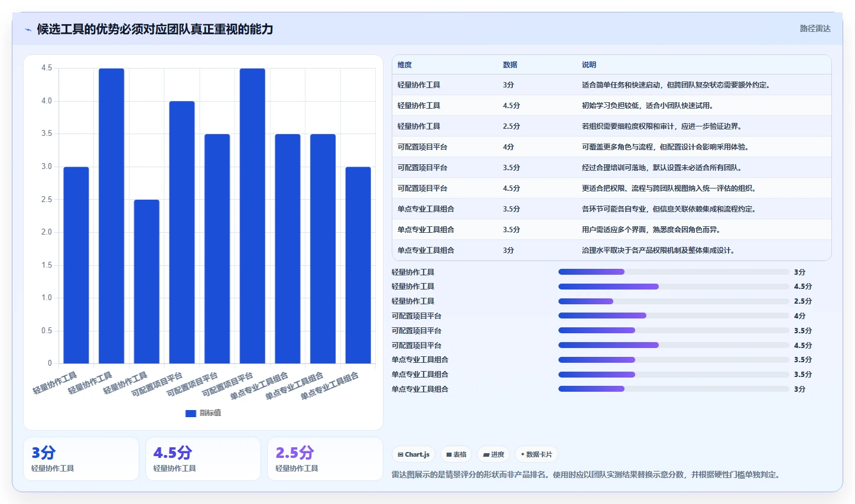Click the 可配置项目平台 progress bar showing 4分
Image resolution: width=855 pixels, height=504 pixels.
tap(674, 316)
